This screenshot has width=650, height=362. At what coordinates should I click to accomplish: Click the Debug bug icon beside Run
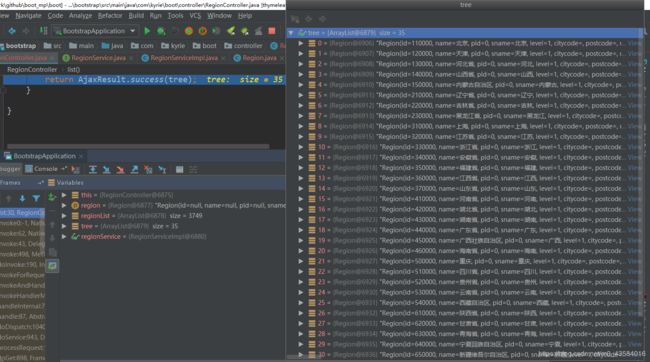tap(161, 31)
